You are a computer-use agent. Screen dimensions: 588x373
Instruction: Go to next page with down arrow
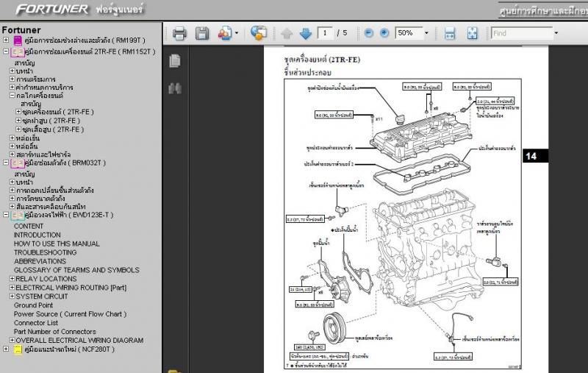[x=305, y=33]
